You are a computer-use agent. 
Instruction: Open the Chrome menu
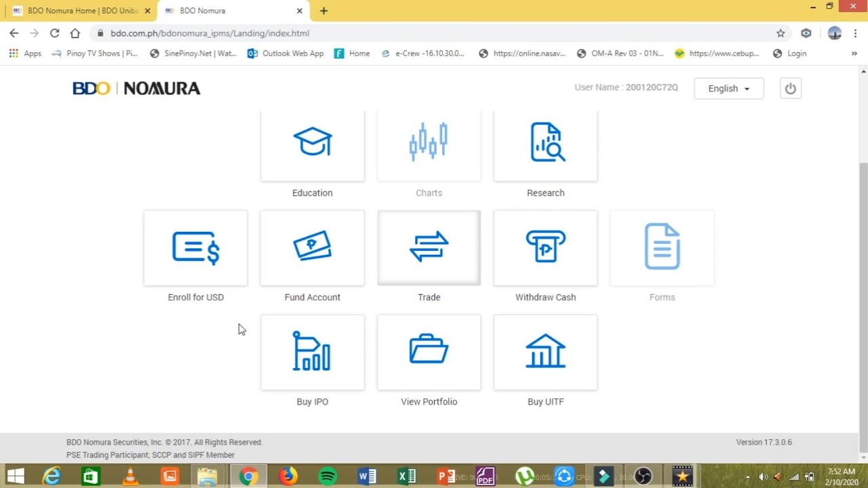click(x=856, y=33)
